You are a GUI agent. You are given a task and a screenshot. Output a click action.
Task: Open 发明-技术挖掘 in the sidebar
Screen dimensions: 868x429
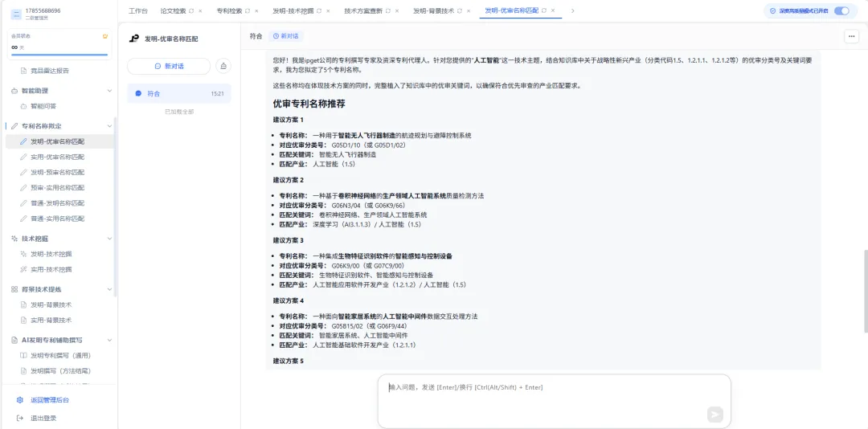pos(51,254)
